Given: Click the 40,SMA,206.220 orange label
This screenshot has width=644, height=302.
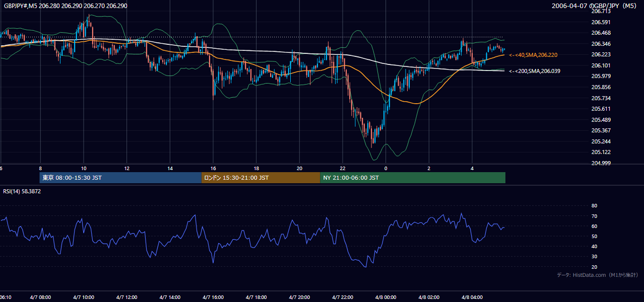Looking at the screenshot, I should click(x=533, y=55).
